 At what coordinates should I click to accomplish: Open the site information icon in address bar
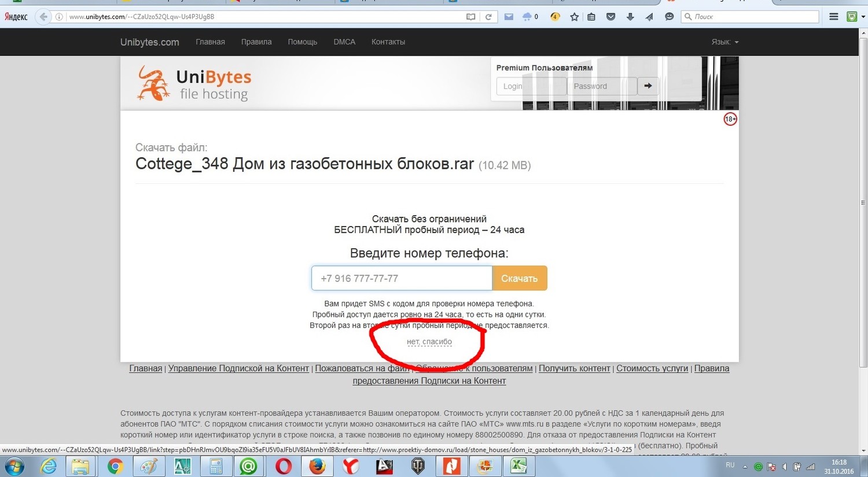click(59, 17)
